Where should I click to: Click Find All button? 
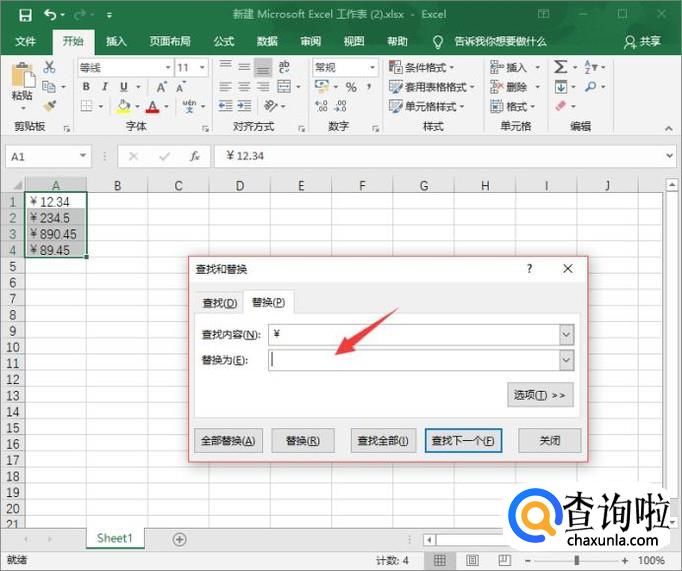click(383, 441)
